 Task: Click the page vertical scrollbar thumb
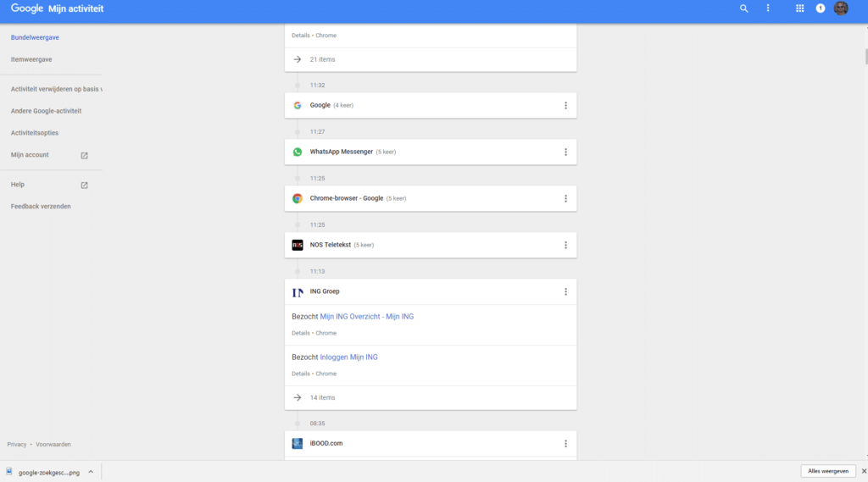865,57
